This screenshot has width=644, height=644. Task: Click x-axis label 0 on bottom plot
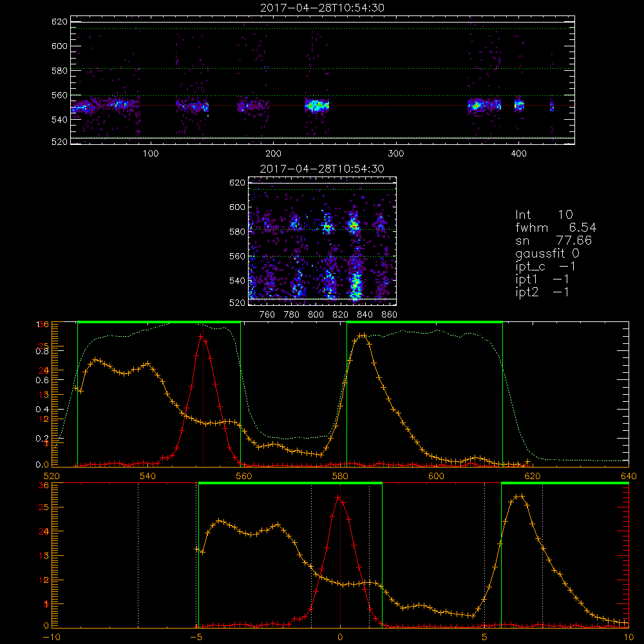[340, 637]
